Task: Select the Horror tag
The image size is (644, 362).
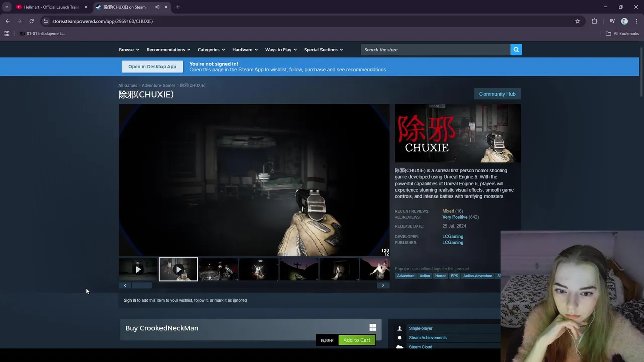Action: click(x=440, y=276)
